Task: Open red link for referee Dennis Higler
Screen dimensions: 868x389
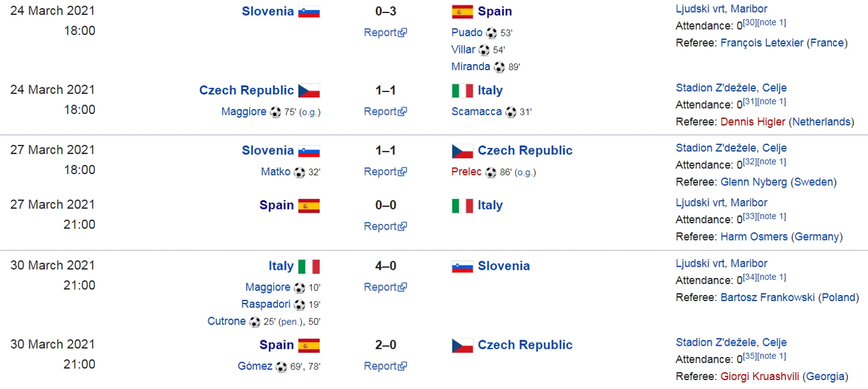Action: pos(753,122)
